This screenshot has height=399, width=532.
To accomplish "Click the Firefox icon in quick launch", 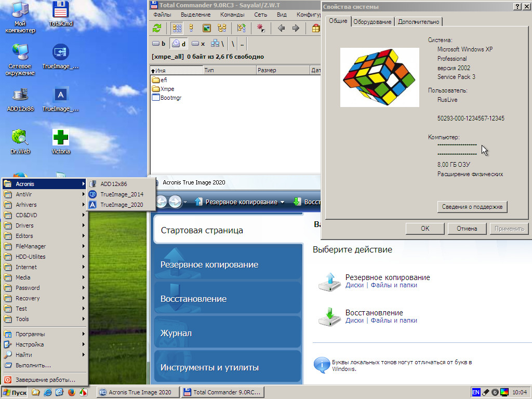I will (72, 392).
